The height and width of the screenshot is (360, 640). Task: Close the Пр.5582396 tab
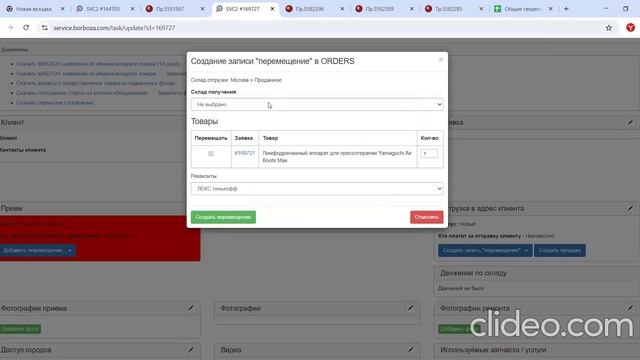342,9
